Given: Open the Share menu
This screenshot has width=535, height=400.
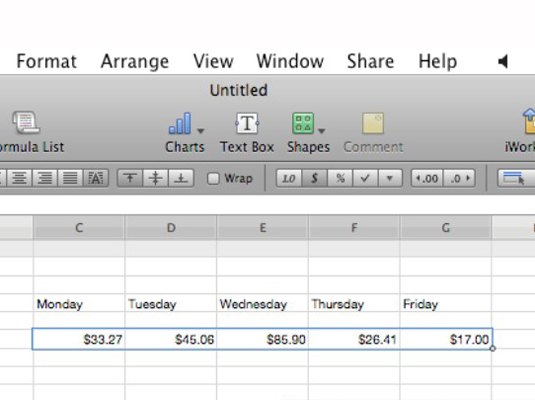Looking at the screenshot, I should pyautogui.click(x=371, y=61).
